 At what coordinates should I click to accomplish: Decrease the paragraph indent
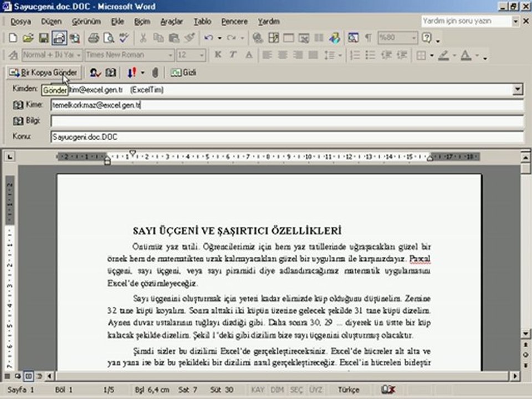(x=386, y=55)
